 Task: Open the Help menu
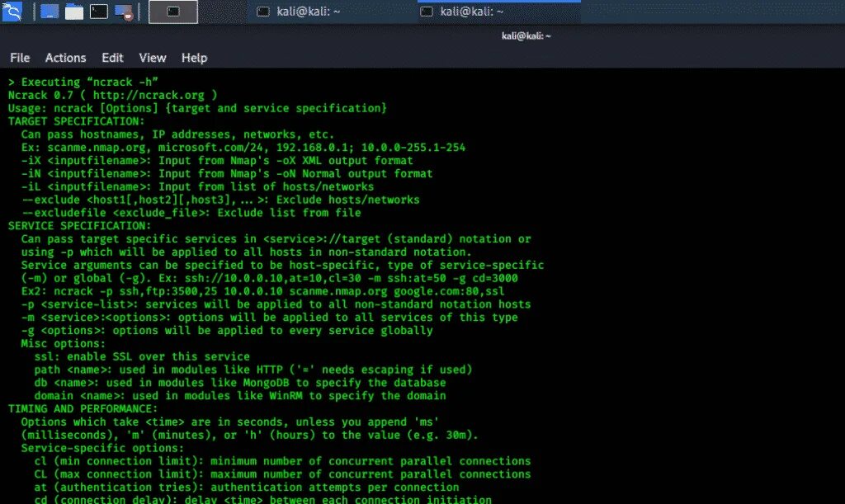[x=194, y=58]
